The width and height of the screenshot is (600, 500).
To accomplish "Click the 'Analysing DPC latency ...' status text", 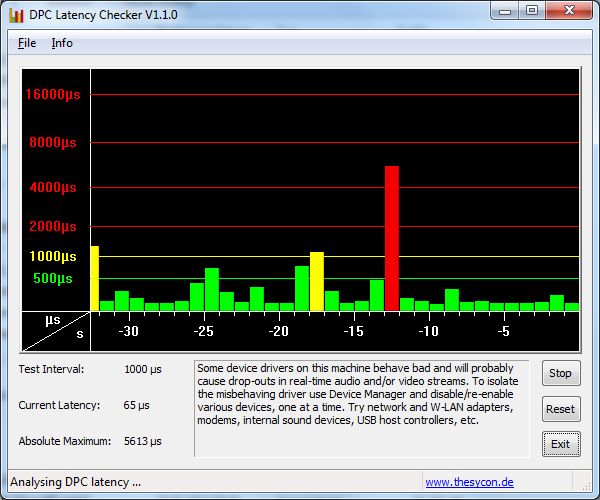I will pyautogui.click(x=75, y=482).
